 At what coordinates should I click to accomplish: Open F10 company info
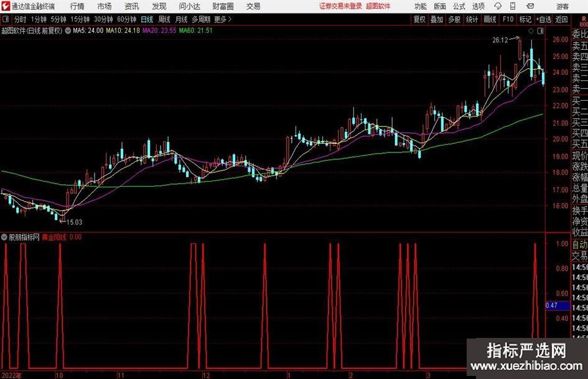[x=508, y=19]
